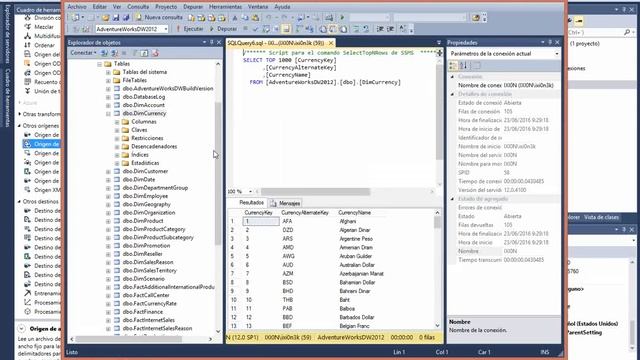Toggle auto-hide pin of Object Explorer
This screenshot has width=640, height=360.
coord(211,42)
